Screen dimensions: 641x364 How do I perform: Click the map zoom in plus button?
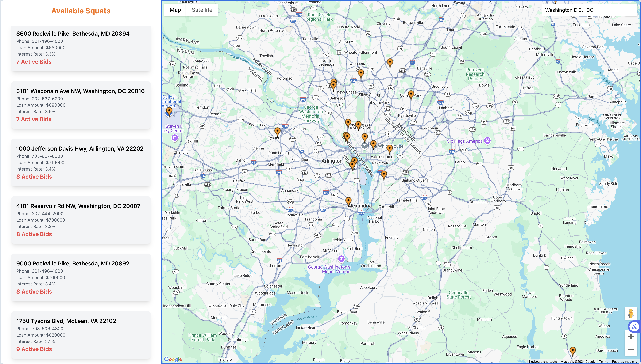(x=631, y=337)
